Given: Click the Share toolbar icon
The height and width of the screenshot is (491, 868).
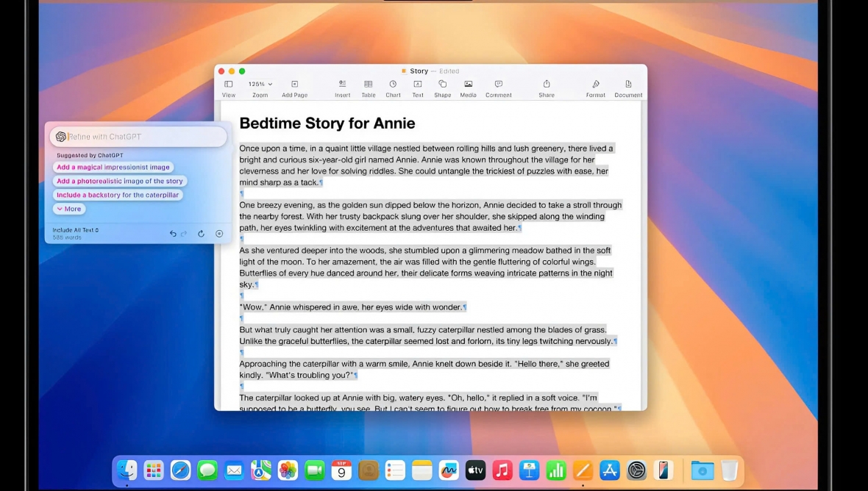Looking at the screenshot, I should pos(547,84).
